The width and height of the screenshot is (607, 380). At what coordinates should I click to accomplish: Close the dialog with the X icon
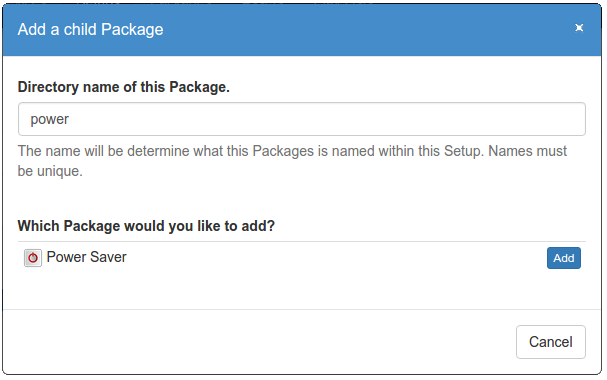(x=579, y=28)
